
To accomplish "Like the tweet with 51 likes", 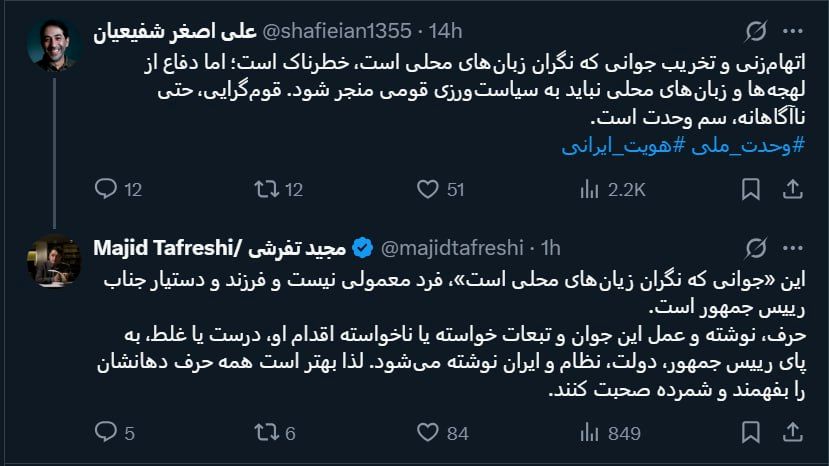I will click(428, 188).
